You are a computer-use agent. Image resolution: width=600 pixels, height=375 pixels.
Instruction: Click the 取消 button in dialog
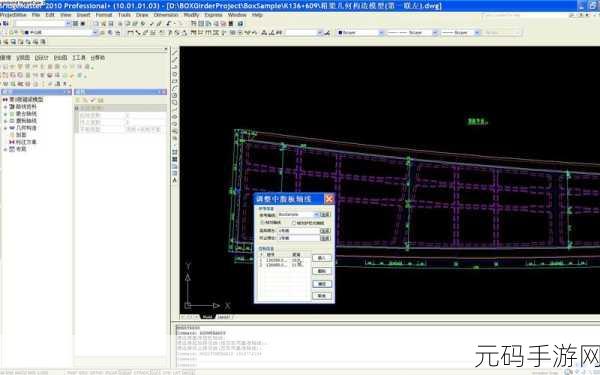(322, 296)
